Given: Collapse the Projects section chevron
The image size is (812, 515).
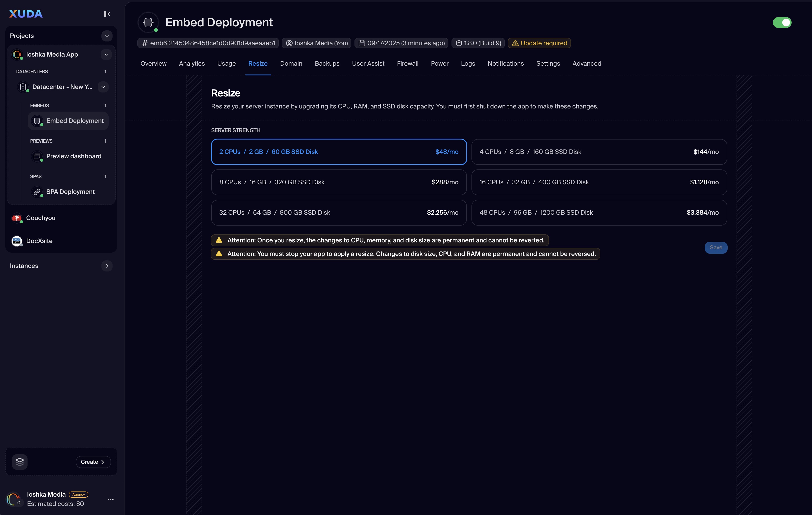Looking at the screenshot, I should click(x=107, y=36).
